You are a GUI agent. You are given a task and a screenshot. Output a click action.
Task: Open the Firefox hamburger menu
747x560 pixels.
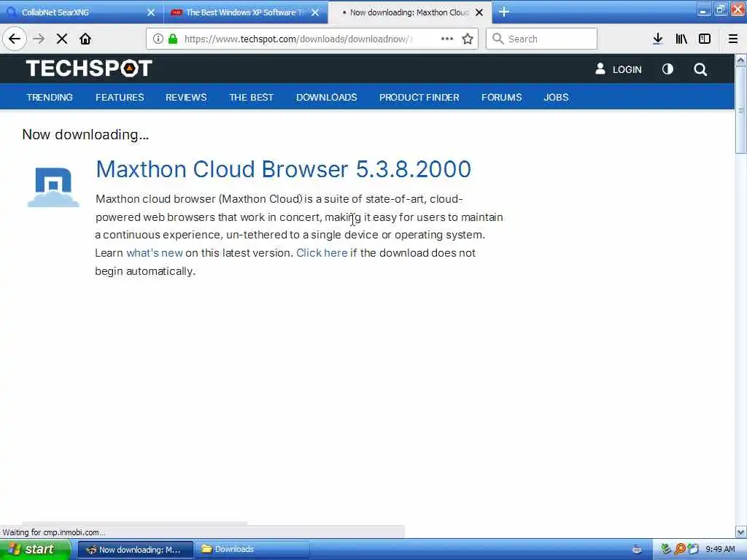click(733, 39)
